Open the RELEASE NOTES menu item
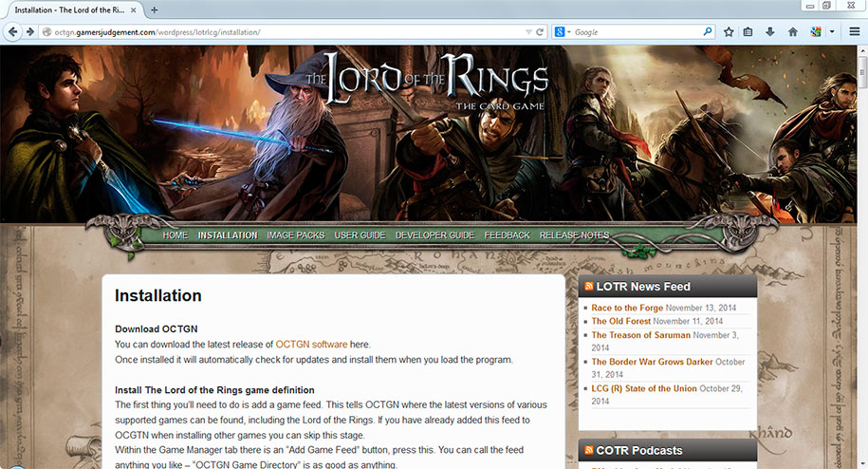The width and height of the screenshot is (868, 469). click(574, 235)
